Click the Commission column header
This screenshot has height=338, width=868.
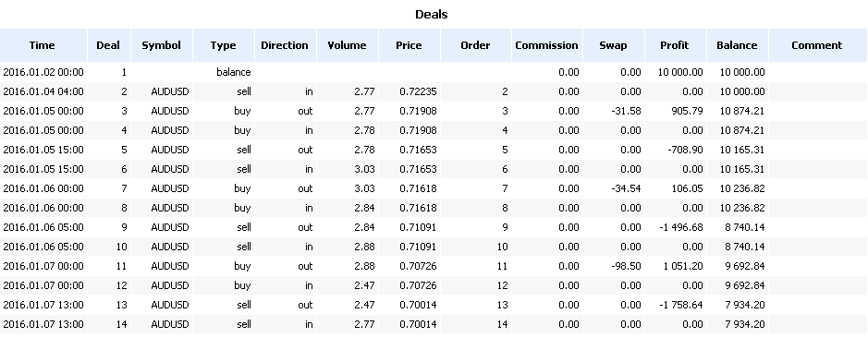pyautogui.click(x=547, y=45)
